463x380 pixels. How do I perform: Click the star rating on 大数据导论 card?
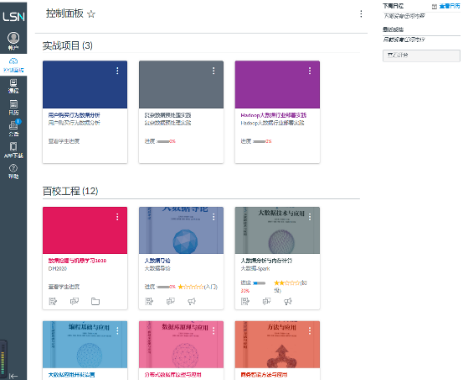191,287
